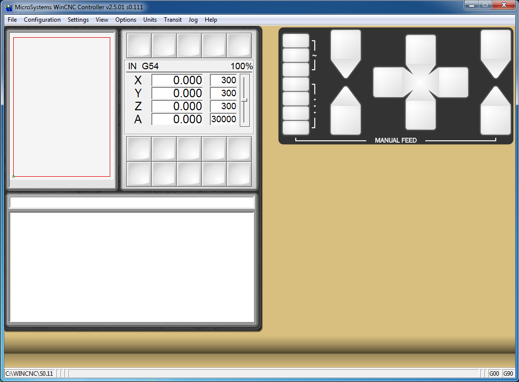
Task: Click the far-right upward-pointing jog arrow
Action: tap(495, 111)
